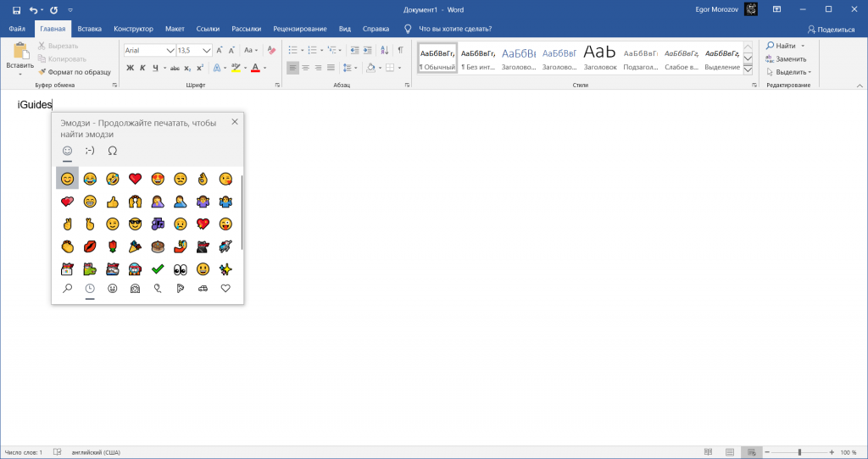This screenshot has height=459, width=868.
Task: Save the document from quick access toolbar
Action: pyautogui.click(x=16, y=10)
